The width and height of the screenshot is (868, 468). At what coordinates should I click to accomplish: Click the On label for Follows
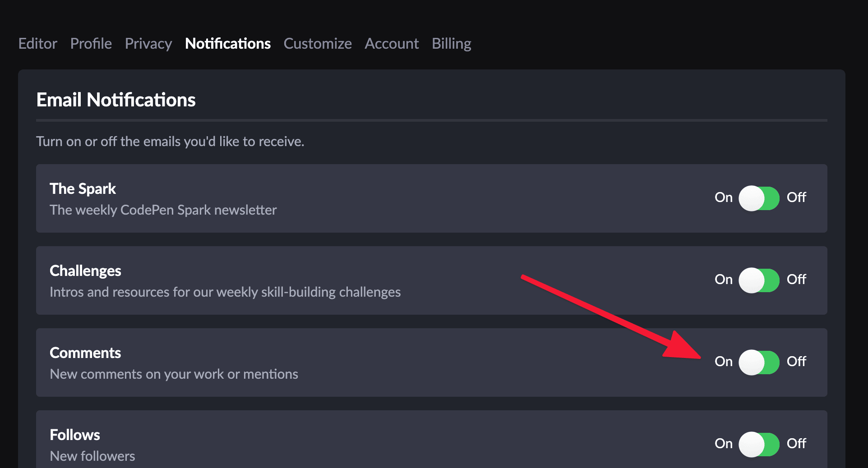(724, 444)
